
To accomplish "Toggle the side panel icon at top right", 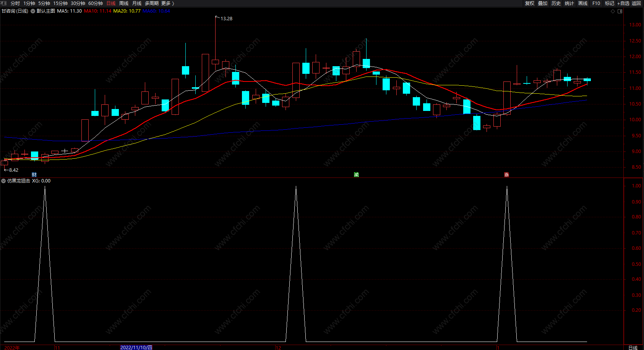I will pos(620,11).
